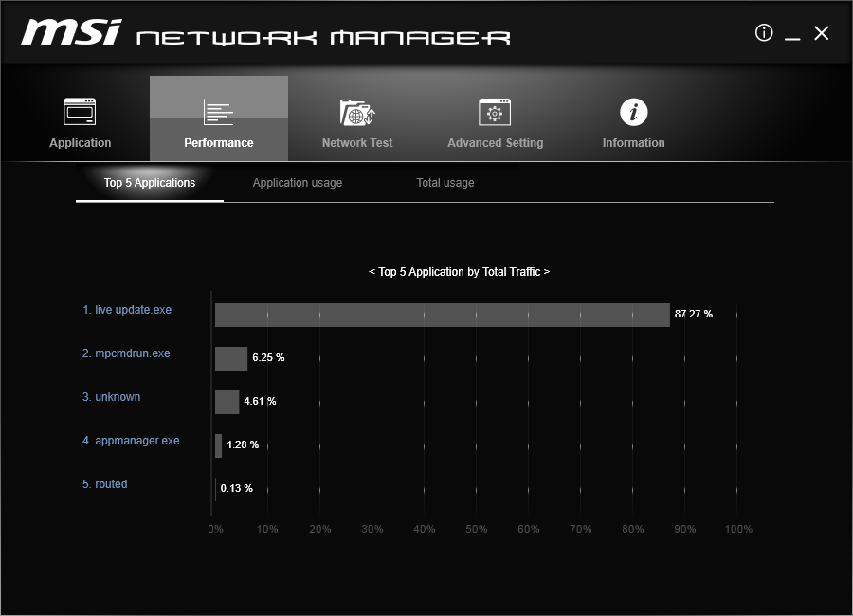Screen dimensions: 853x616
Task: Switch to Top 5 Applications tab
Action: [x=150, y=183]
